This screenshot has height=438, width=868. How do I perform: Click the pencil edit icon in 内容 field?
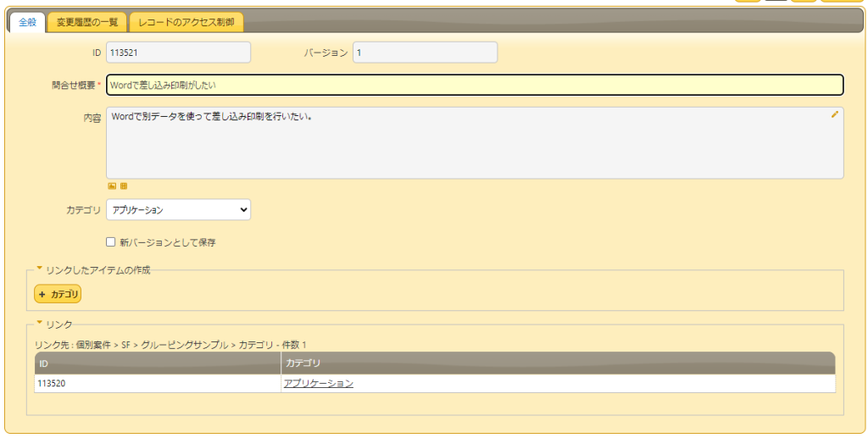tap(835, 114)
